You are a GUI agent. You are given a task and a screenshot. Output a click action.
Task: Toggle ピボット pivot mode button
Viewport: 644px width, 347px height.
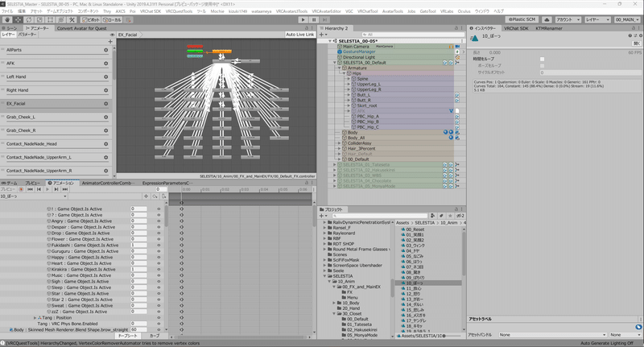coord(91,19)
